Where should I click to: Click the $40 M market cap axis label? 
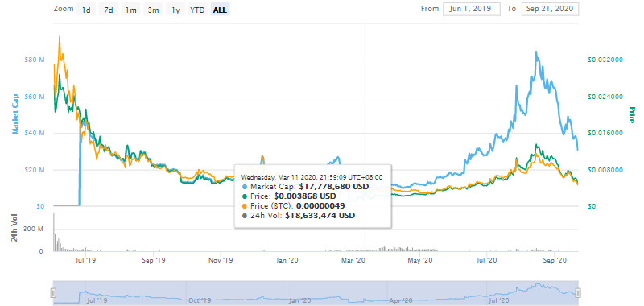[x=35, y=133]
